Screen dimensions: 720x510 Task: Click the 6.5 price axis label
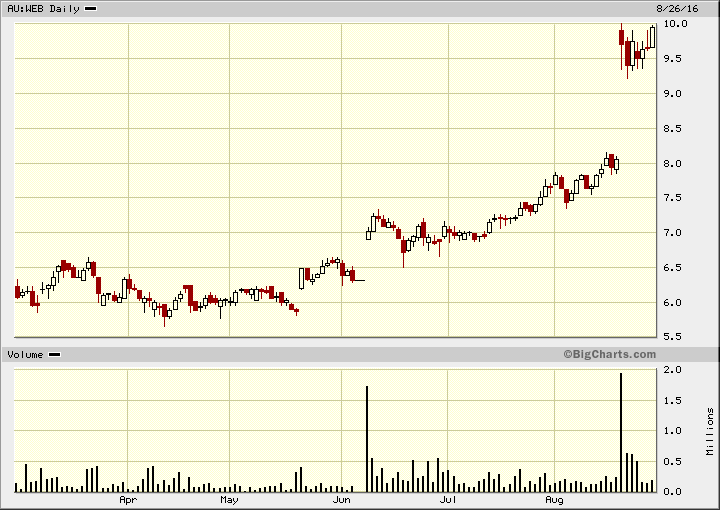click(x=675, y=268)
